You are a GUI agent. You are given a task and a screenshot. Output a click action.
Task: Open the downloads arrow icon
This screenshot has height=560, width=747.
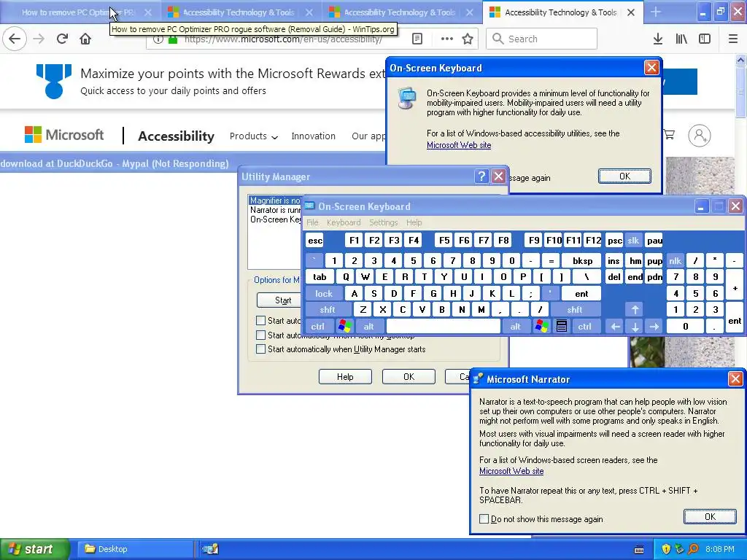point(657,39)
